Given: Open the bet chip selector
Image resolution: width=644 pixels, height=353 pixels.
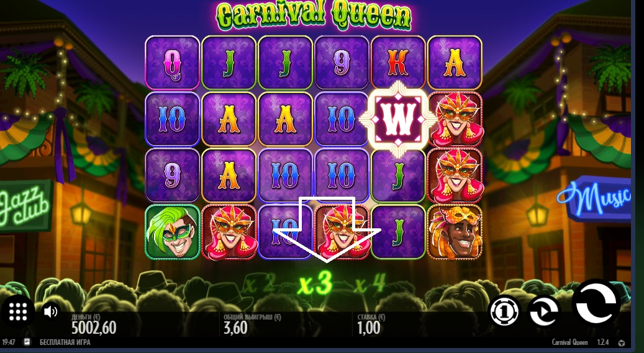Looking at the screenshot, I should click(504, 311).
